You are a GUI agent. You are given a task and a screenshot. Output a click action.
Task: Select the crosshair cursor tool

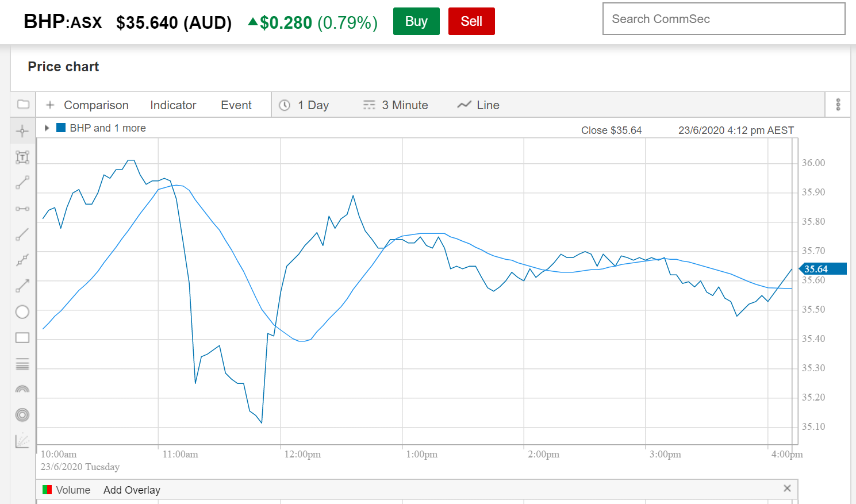click(x=22, y=131)
